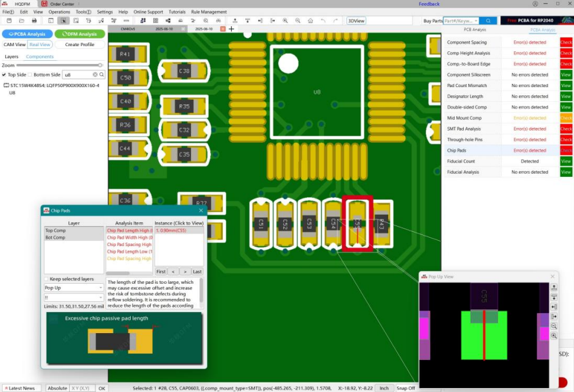The height and width of the screenshot is (392, 574).
Task: Click the Create Profile button
Action: [79, 45]
